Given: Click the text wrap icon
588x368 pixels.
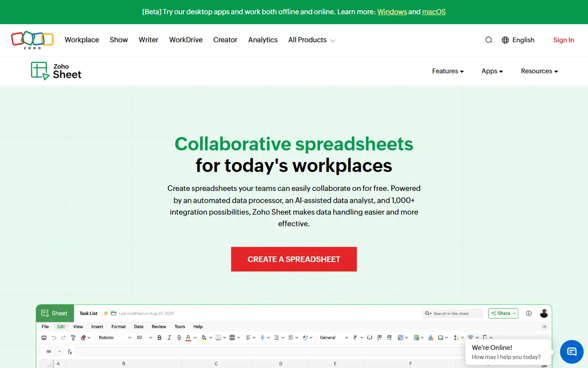Looking at the screenshot, I should tap(291, 338).
